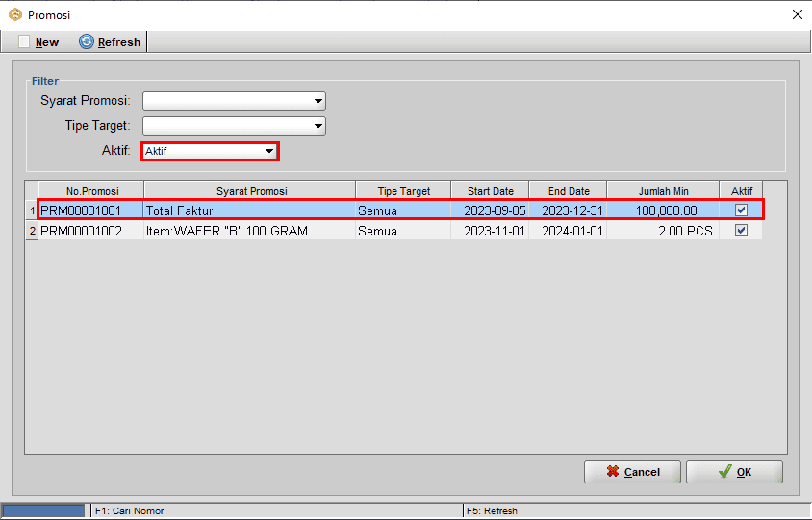Click the Cancel button
The height and width of the screenshot is (520, 812).
(632, 472)
